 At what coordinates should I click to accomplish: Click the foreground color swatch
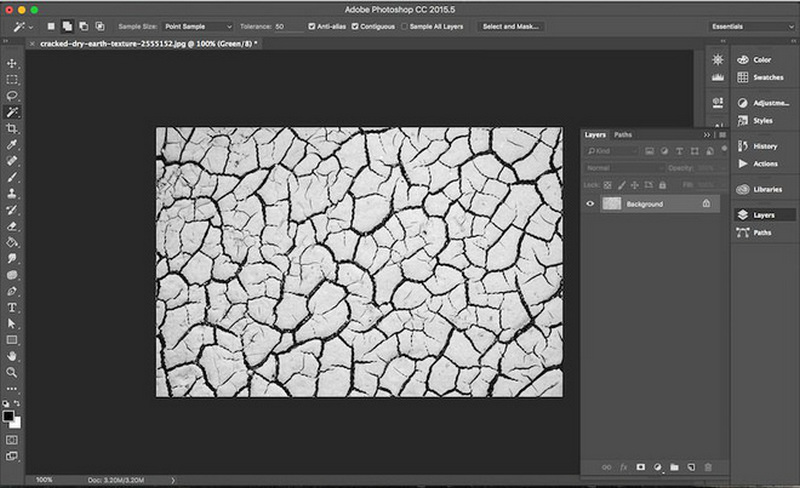pos(9,414)
